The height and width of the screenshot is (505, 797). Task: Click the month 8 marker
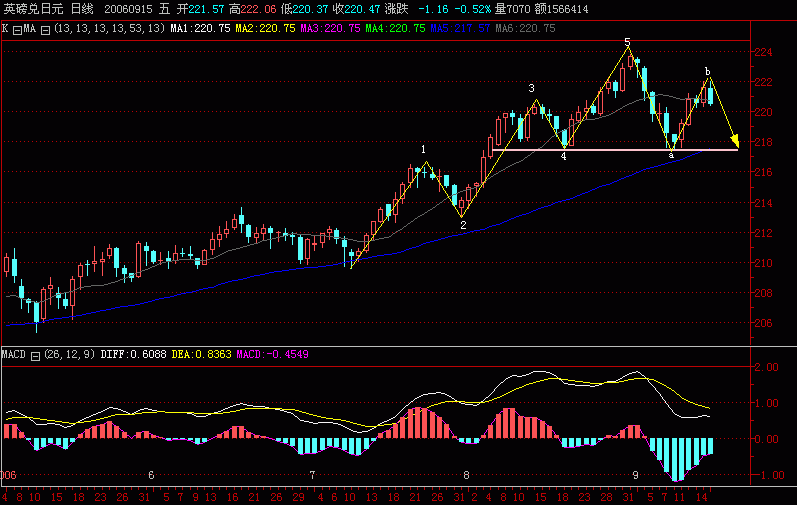coord(466,475)
